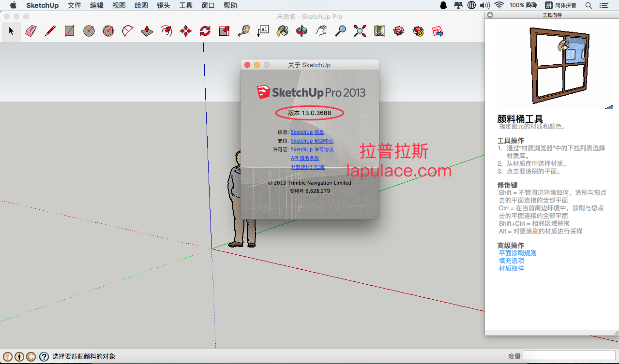Click the Google sign-in status icon
The image size is (619, 364).
(x=31, y=357)
